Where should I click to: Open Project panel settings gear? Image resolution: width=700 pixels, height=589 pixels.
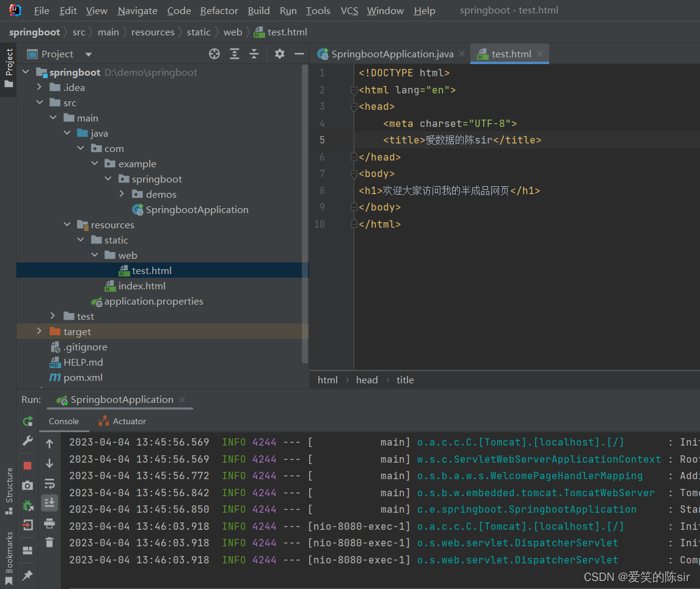pyautogui.click(x=280, y=54)
